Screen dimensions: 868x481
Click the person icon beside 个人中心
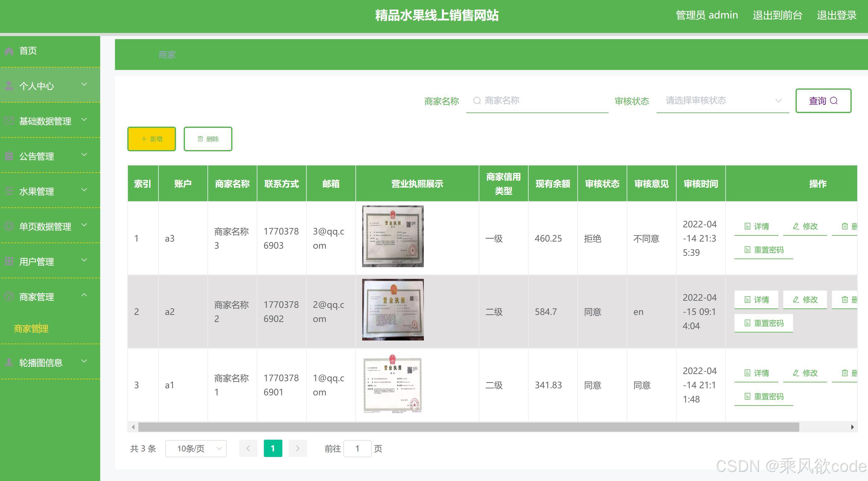click(x=9, y=86)
